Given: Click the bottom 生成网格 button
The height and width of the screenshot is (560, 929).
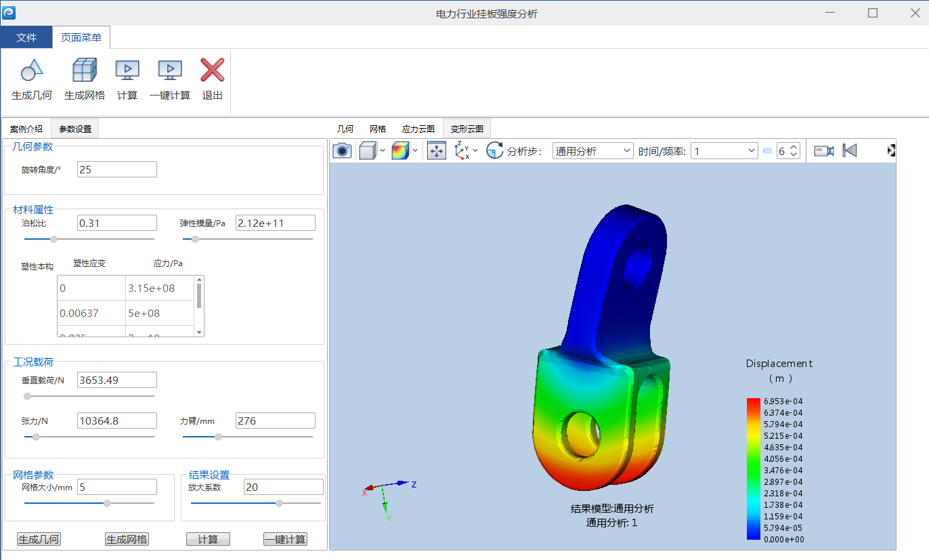Looking at the screenshot, I should tap(127, 540).
